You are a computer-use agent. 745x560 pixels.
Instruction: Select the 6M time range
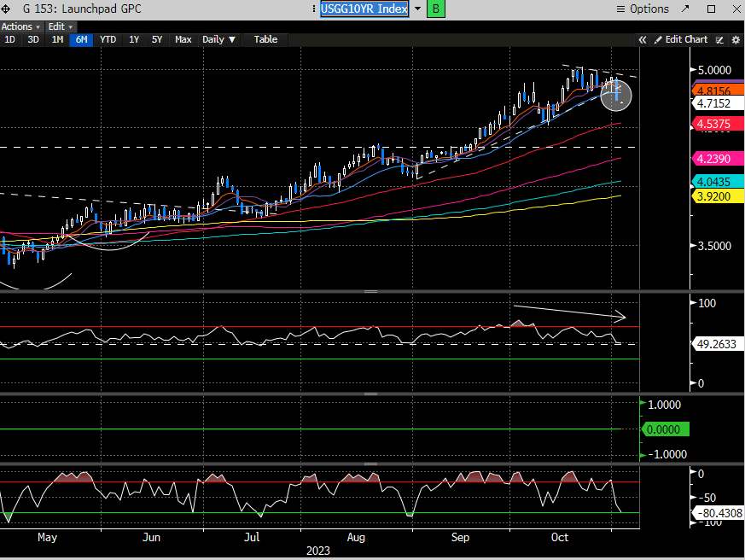point(81,39)
